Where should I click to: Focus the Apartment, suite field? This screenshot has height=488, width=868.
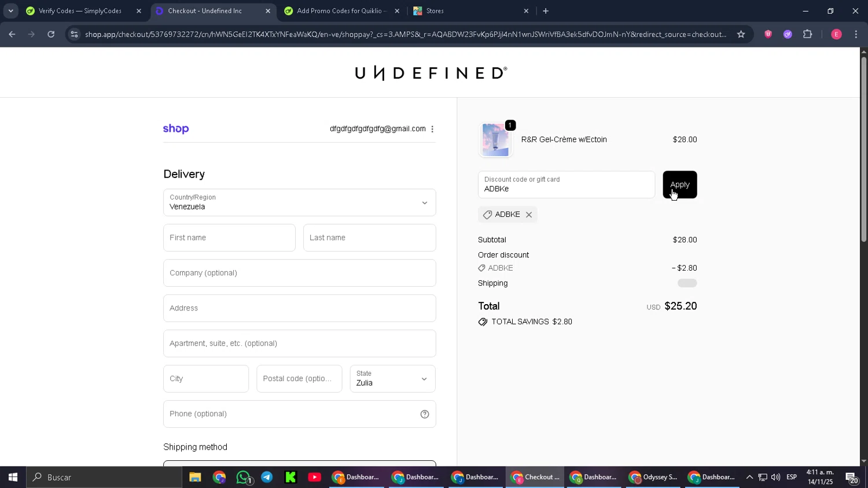(x=299, y=343)
